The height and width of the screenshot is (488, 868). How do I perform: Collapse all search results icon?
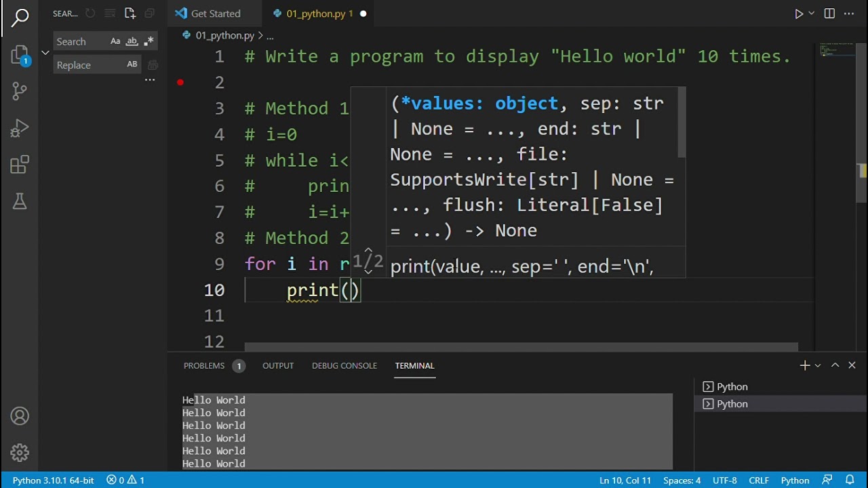(150, 14)
